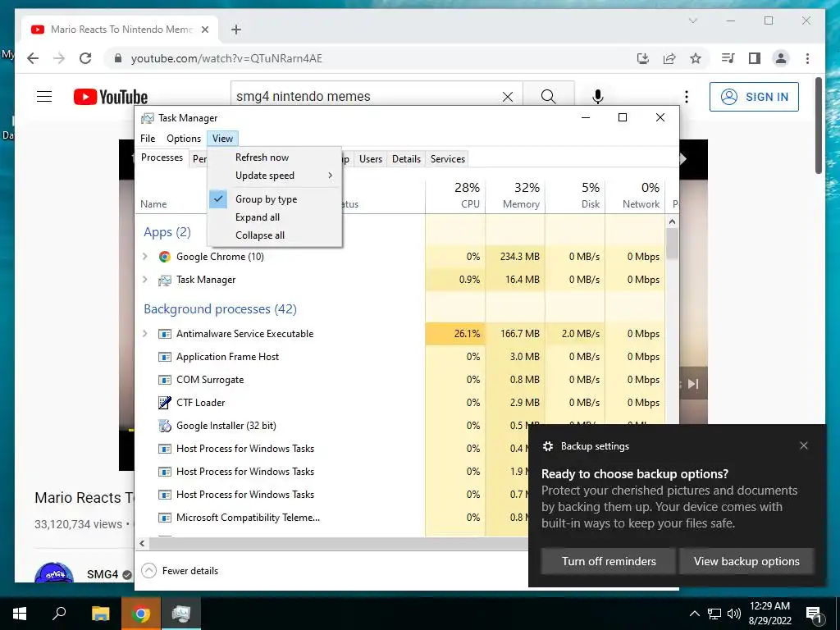Clear the YouTube search text
Viewport: 840px width, 630px height.
click(507, 97)
